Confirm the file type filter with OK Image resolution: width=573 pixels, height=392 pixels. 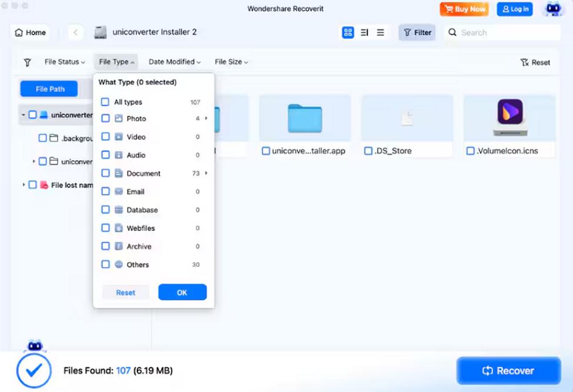(182, 292)
